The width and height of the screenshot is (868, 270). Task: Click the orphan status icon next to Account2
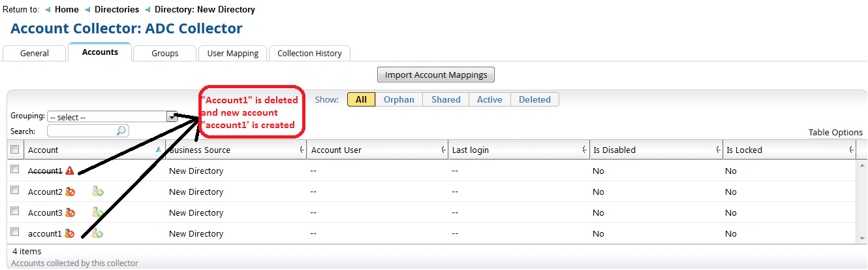point(70,192)
